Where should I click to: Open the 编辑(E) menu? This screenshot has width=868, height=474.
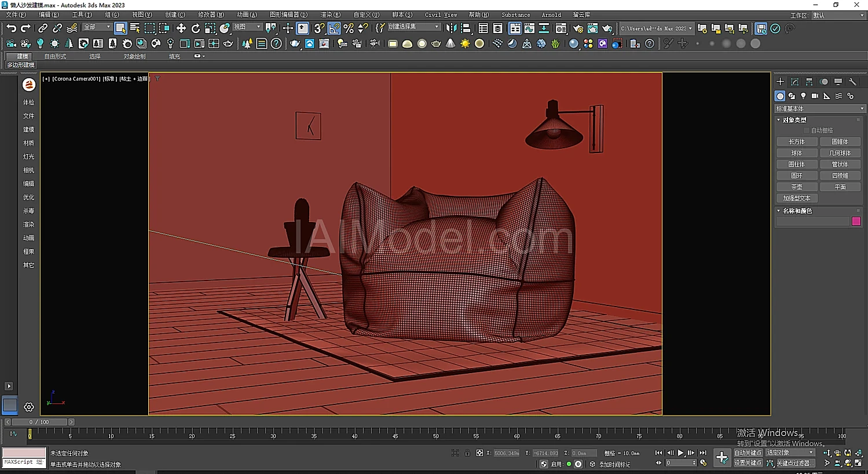[49, 14]
